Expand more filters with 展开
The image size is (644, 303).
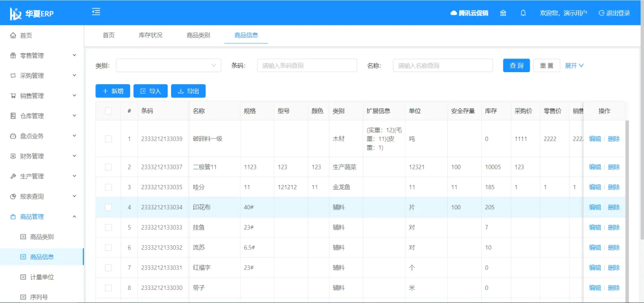(575, 66)
